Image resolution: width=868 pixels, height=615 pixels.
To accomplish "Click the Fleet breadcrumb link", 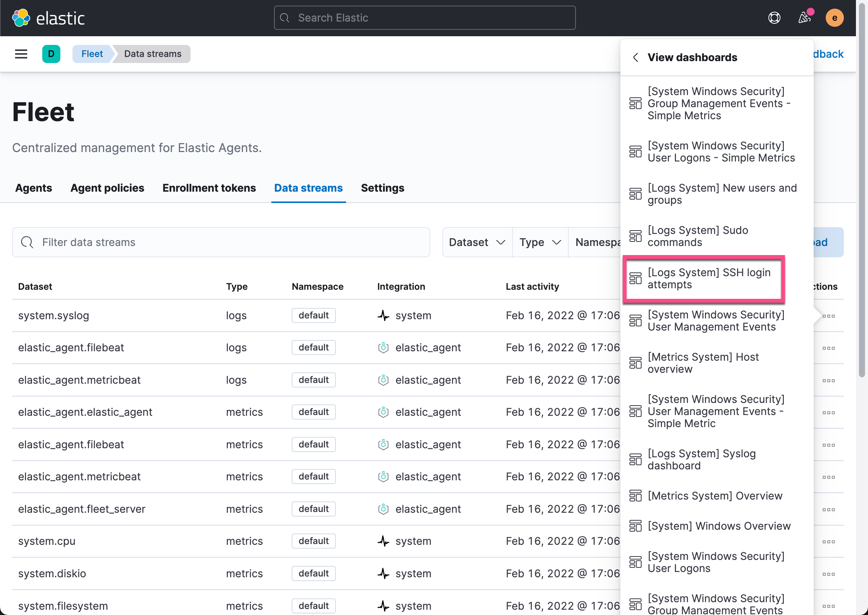I will 92,54.
